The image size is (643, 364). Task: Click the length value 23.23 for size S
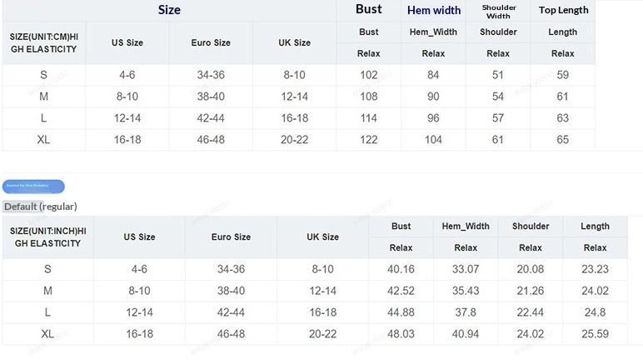(x=595, y=269)
